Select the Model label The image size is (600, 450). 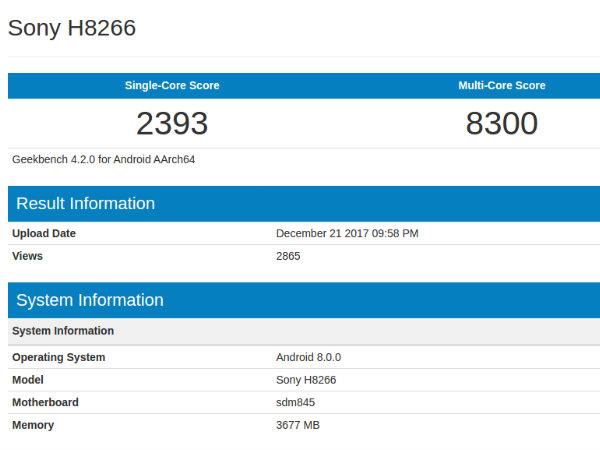pos(28,380)
